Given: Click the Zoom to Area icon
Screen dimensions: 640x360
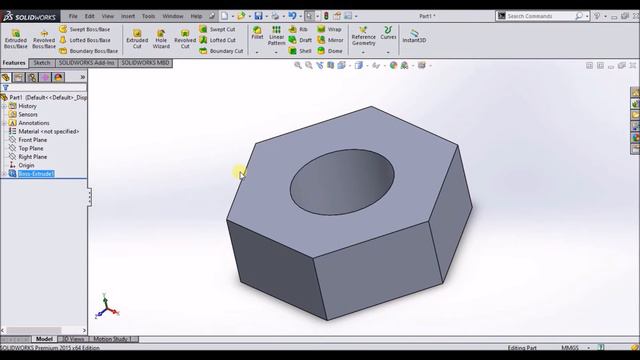Looking at the screenshot, I should click(x=309, y=65).
